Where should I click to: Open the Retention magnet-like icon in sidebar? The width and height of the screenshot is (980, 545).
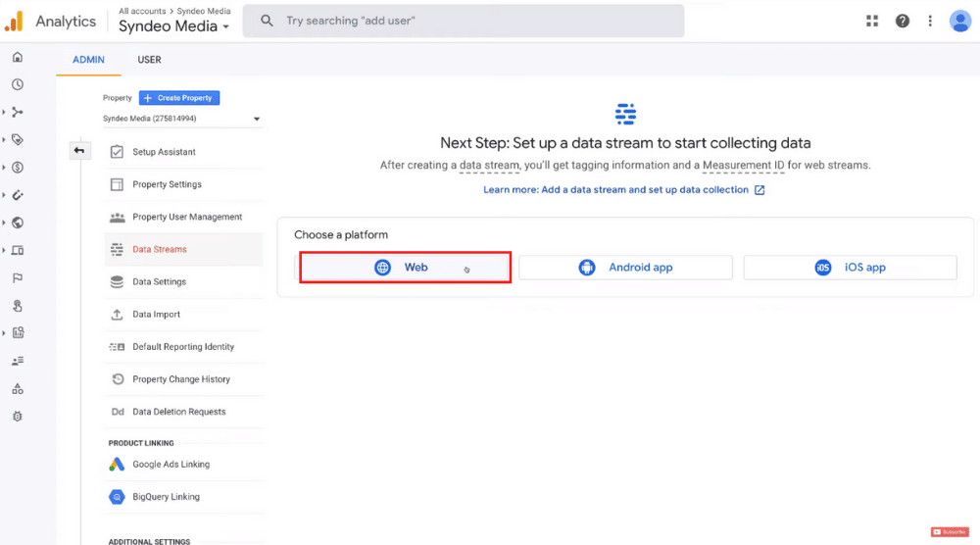pos(18,195)
